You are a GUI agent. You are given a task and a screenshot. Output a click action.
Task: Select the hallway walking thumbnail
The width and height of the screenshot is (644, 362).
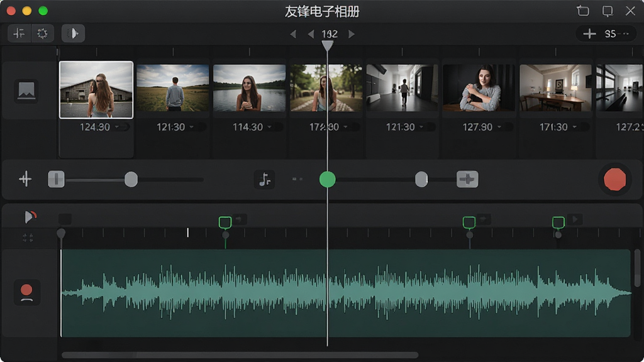point(402,88)
